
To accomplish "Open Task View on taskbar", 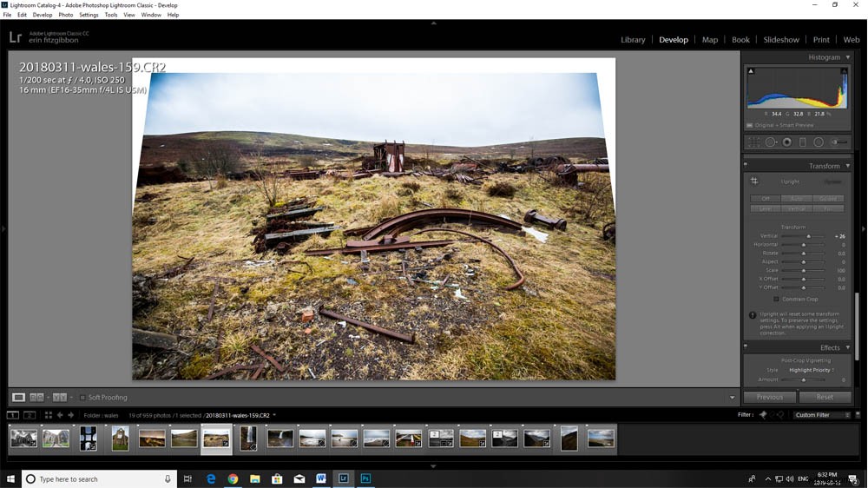I will [x=187, y=478].
